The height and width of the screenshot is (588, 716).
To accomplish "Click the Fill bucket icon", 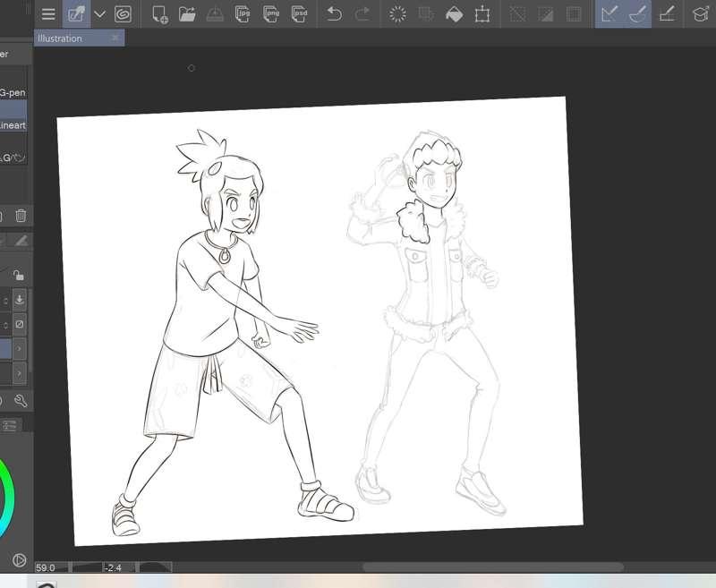I will [x=454, y=14].
